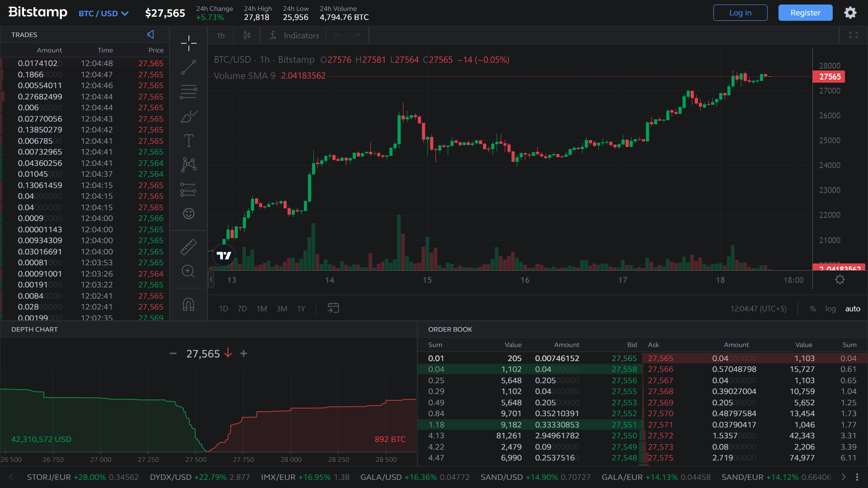Open ticker options three-dot menu
The height and width of the screenshot is (488, 868).
click(857, 477)
